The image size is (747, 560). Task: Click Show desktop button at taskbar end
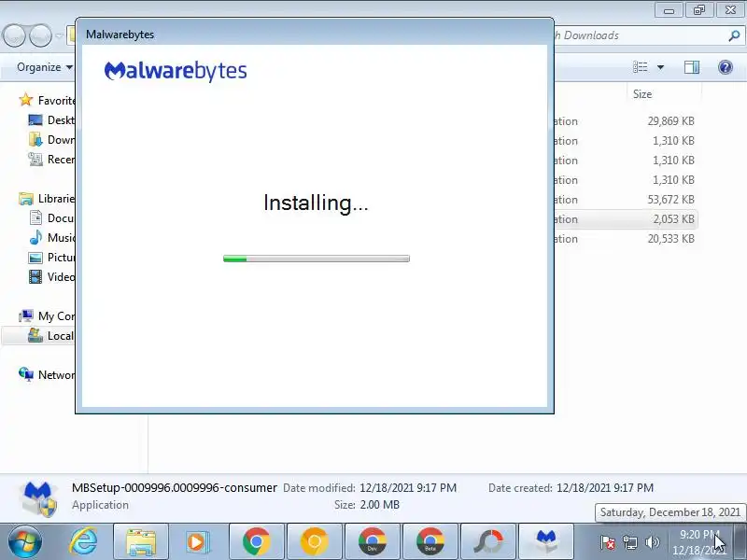coord(740,542)
